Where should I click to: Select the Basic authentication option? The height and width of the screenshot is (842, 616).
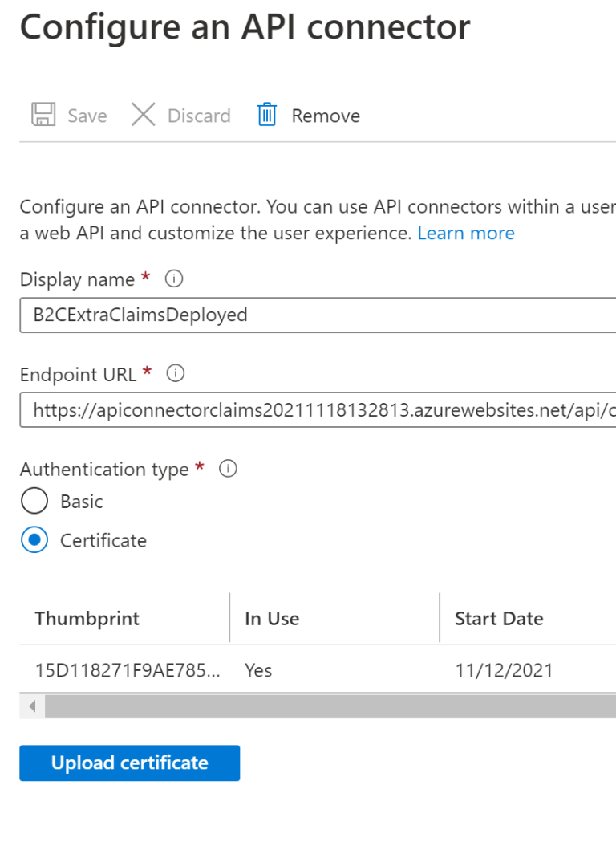click(34, 500)
